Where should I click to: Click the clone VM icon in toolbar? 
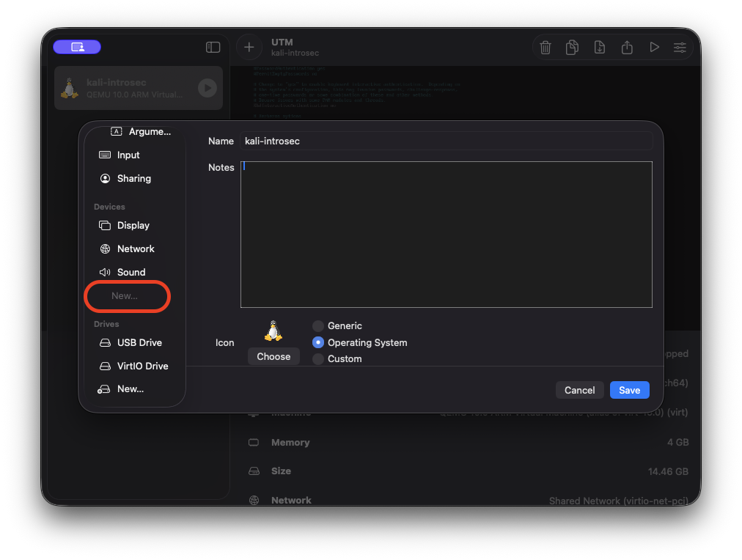573,48
